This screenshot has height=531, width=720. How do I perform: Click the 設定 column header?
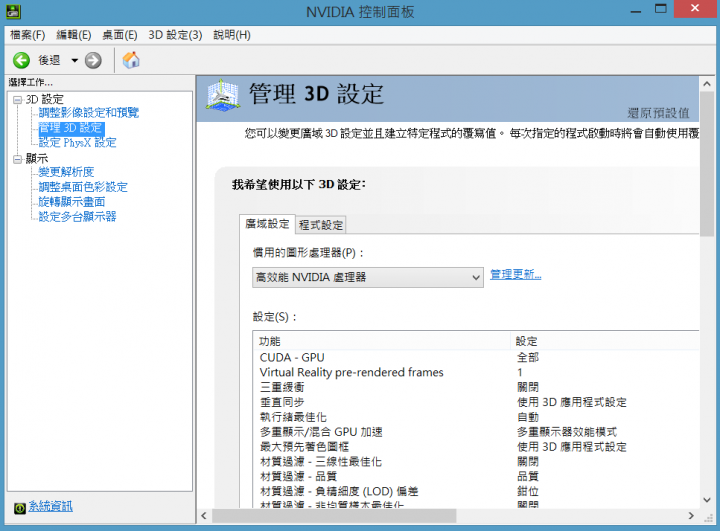(x=605, y=341)
